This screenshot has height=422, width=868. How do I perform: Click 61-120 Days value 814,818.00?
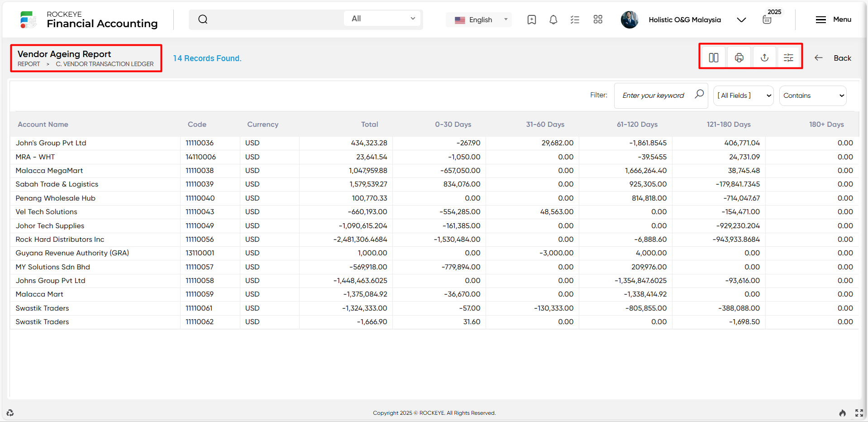(x=649, y=198)
